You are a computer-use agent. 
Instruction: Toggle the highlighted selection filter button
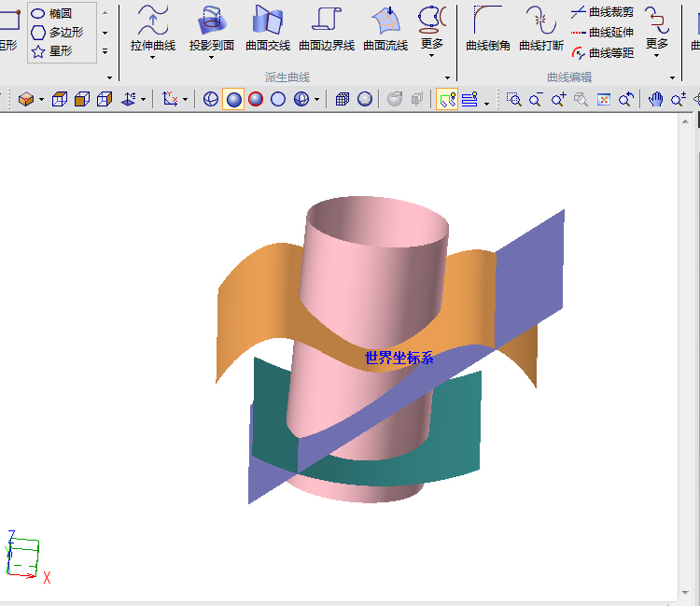pos(447,99)
